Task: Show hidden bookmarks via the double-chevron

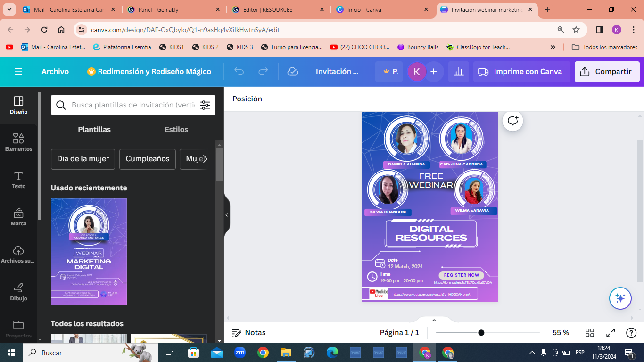Action: click(x=553, y=47)
